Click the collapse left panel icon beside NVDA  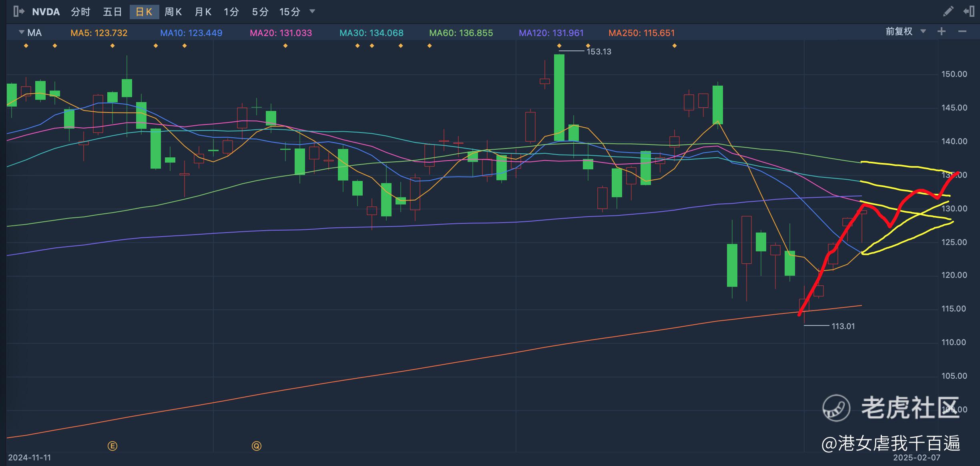pyautogui.click(x=19, y=12)
